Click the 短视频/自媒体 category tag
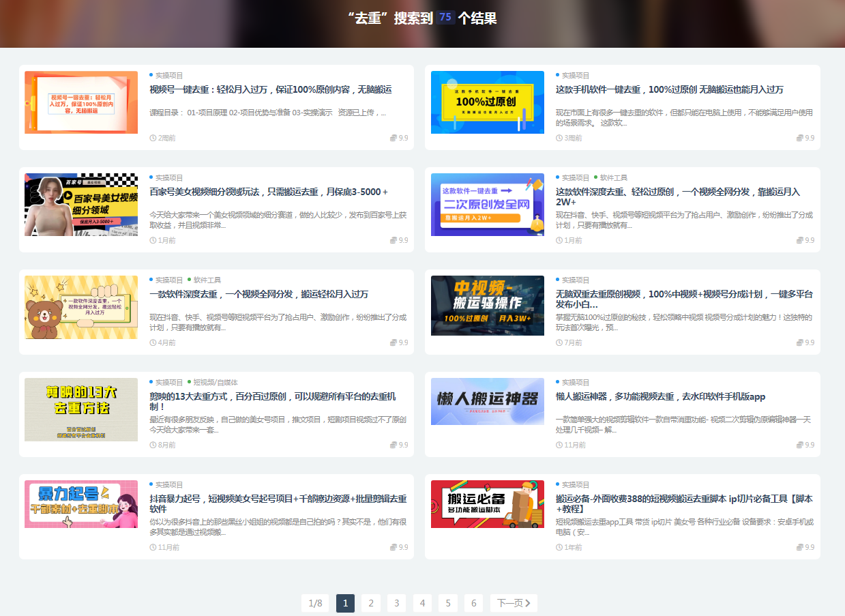Image resolution: width=845 pixels, height=616 pixels. (215, 382)
